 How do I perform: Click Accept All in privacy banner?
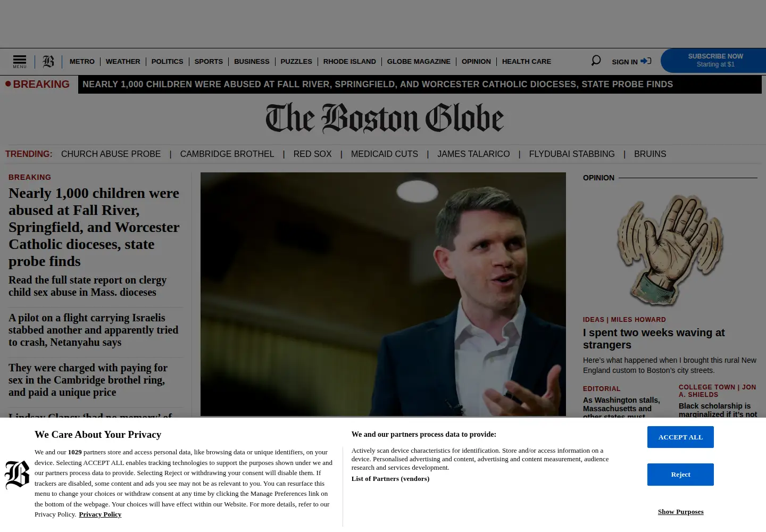click(680, 437)
